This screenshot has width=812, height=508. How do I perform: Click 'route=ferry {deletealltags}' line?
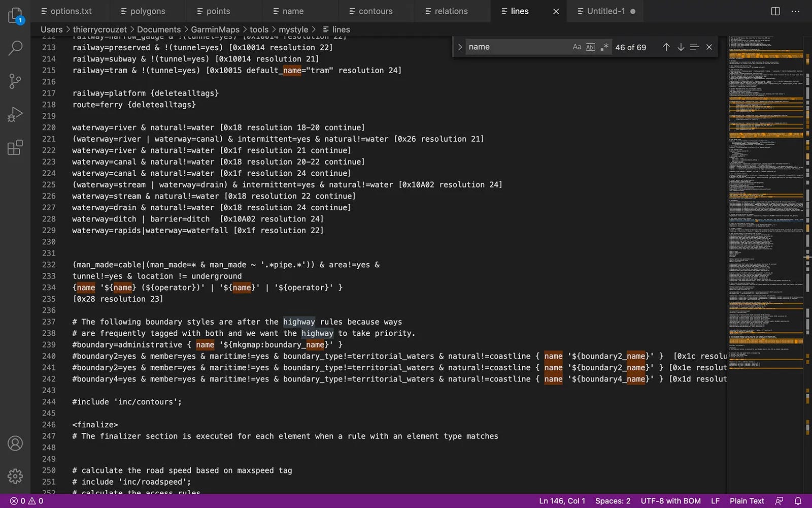[x=134, y=105]
